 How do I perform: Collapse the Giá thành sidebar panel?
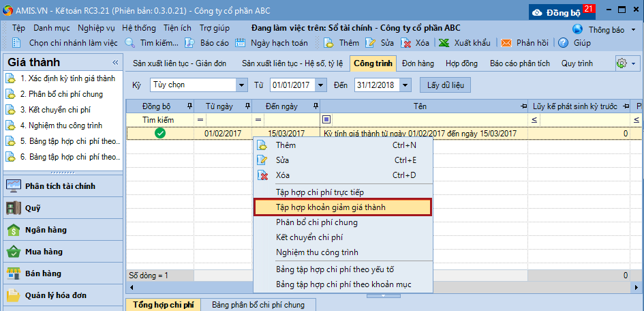click(x=115, y=62)
